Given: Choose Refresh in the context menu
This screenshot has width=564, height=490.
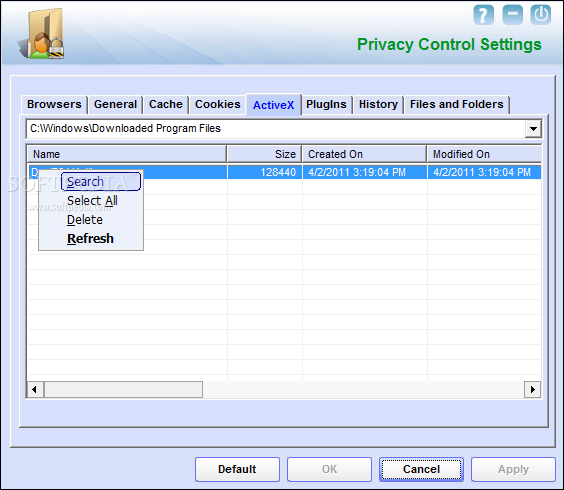Looking at the screenshot, I should pyautogui.click(x=90, y=239).
